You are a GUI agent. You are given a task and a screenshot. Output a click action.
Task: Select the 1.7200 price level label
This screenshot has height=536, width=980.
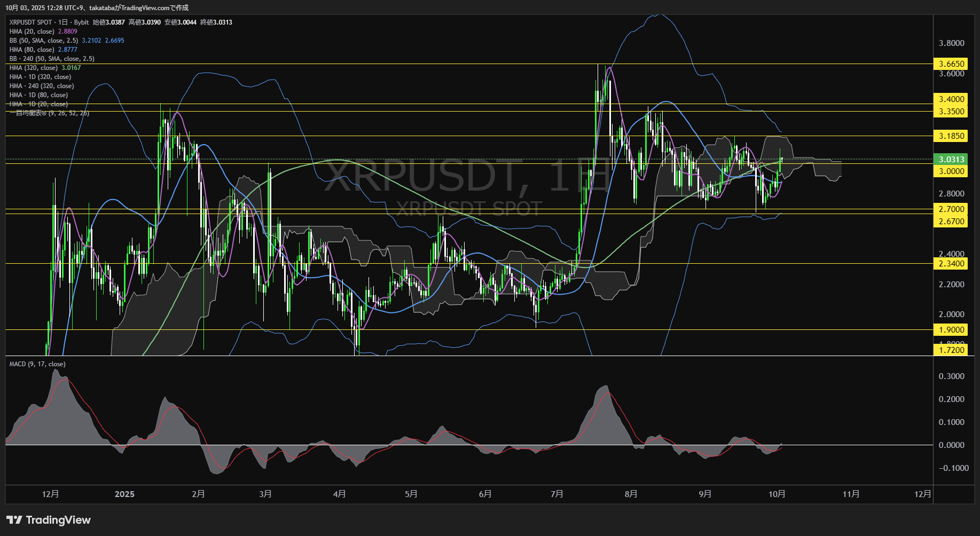point(951,350)
